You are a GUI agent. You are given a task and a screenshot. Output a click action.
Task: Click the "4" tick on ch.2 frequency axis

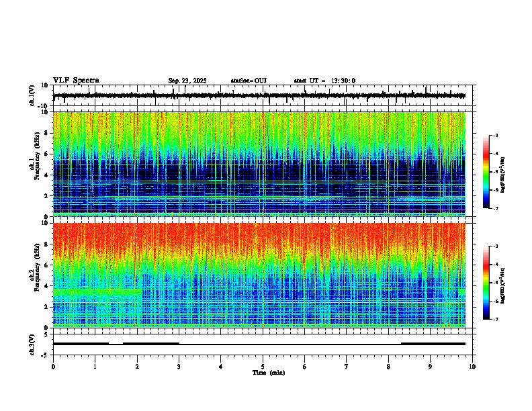coord(46,286)
